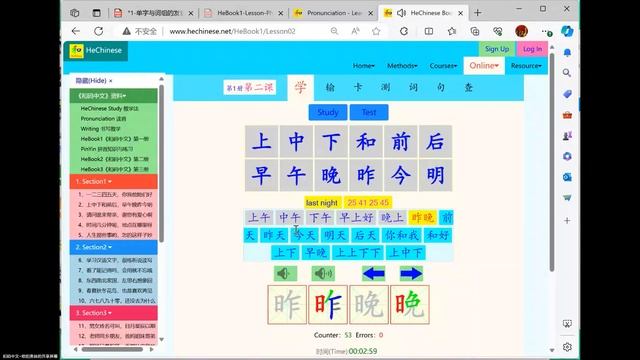Click the sidebar horizontal scrollbar
This screenshot has height=360, width=640.
pyautogui.click(x=112, y=349)
